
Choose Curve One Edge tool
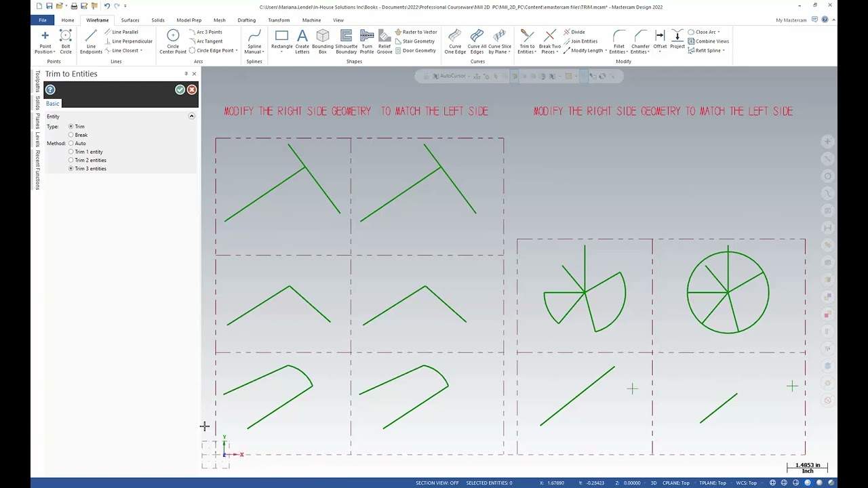(x=455, y=42)
